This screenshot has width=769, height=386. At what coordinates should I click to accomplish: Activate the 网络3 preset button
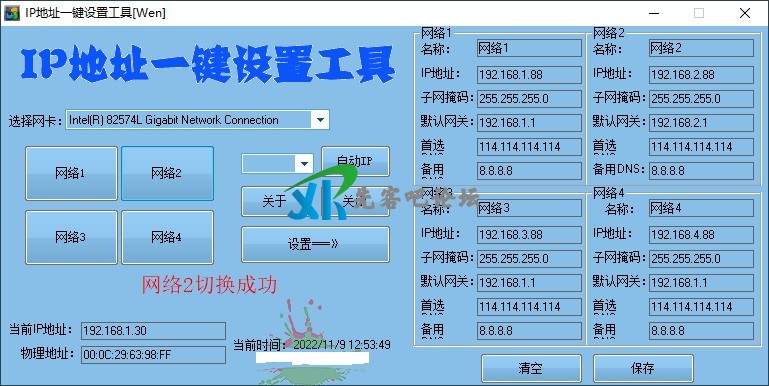[x=71, y=237]
